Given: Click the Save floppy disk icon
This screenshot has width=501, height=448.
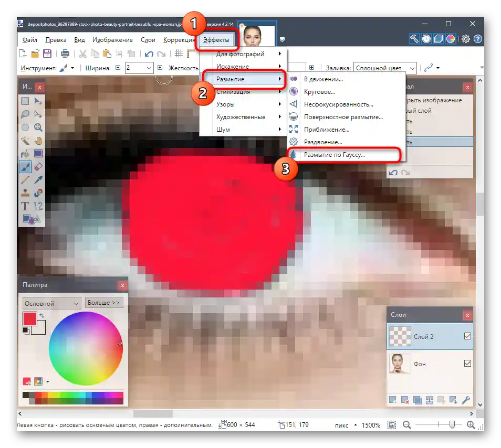Looking at the screenshot, I should pos(47,54).
